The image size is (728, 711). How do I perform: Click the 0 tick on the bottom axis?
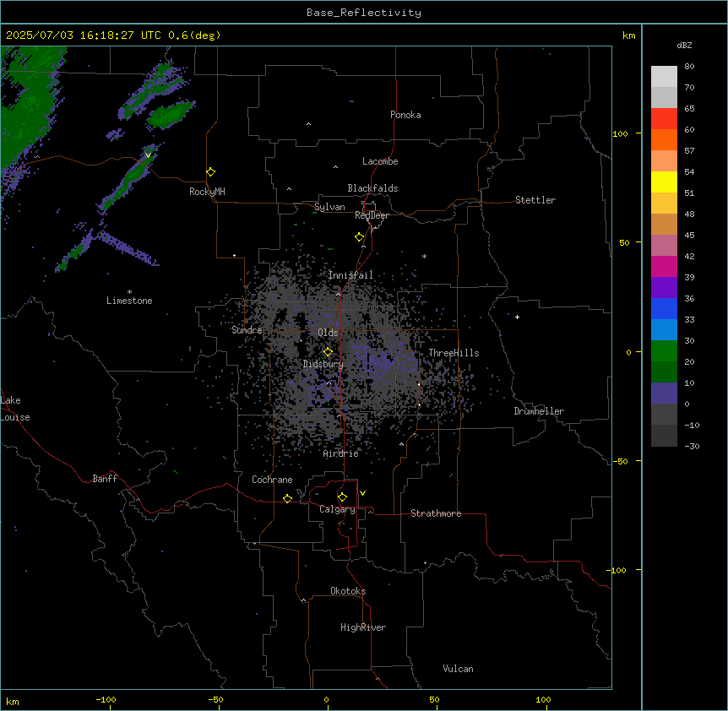point(326,700)
